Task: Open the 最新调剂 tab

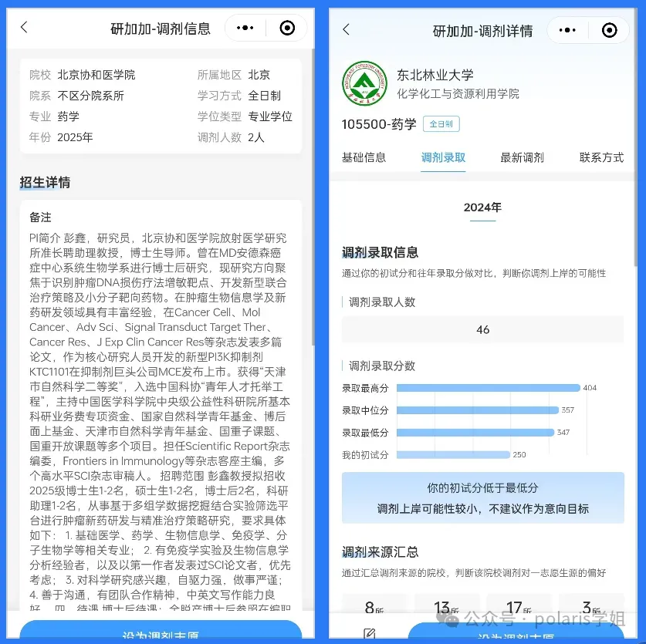Action: [x=522, y=157]
